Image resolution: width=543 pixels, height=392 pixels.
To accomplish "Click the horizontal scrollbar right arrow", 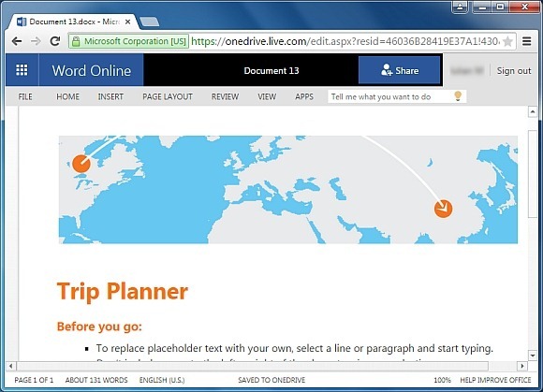I will 521,366.
